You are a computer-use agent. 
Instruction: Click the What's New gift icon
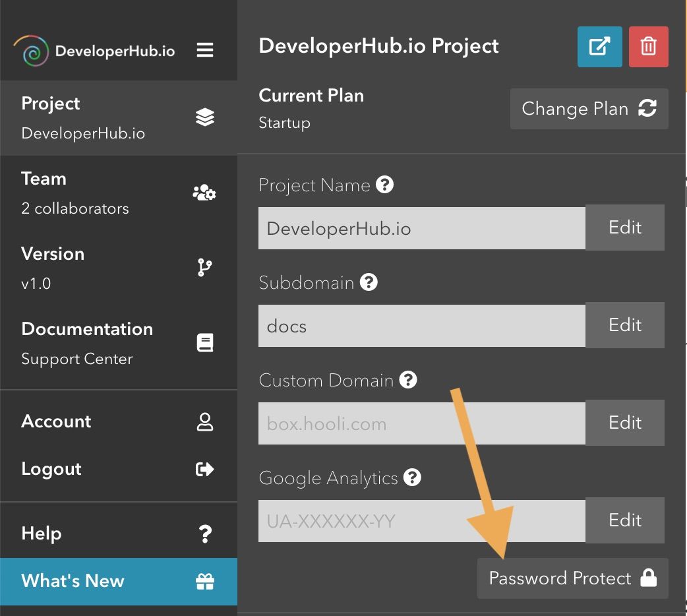204,581
